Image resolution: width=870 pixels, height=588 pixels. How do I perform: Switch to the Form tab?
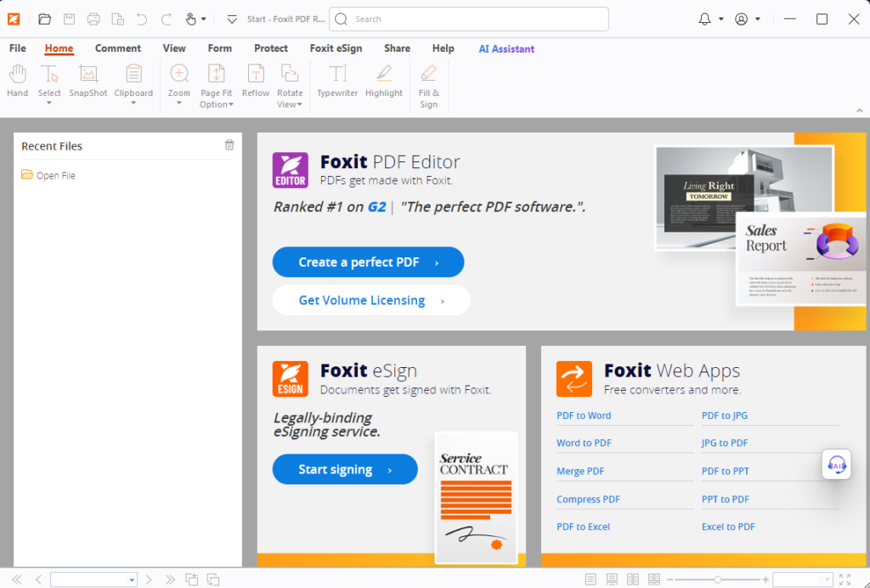point(220,48)
